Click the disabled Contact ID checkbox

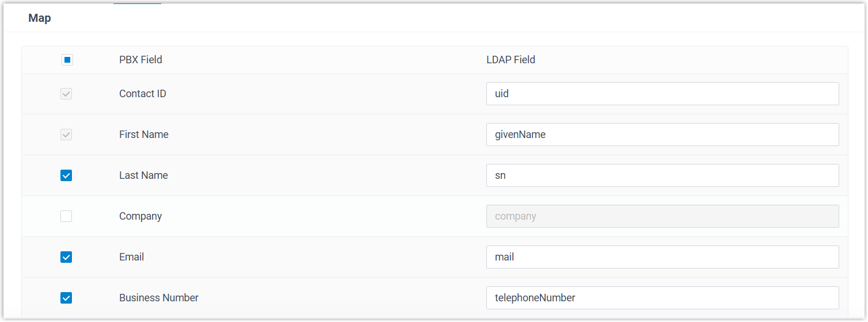click(x=66, y=94)
